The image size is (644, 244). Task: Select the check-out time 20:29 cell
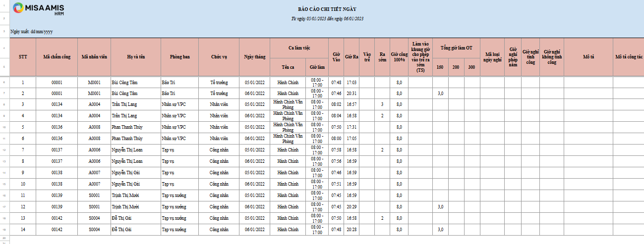pyautogui.click(x=351, y=207)
